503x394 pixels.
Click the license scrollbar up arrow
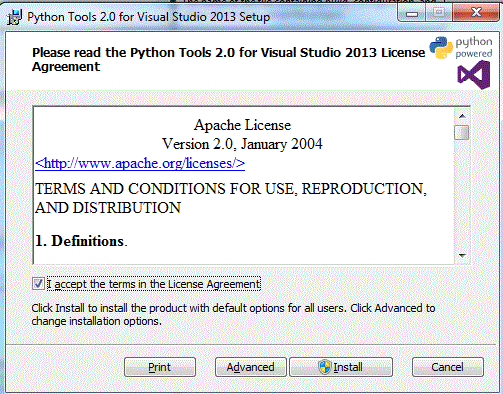click(462, 116)
